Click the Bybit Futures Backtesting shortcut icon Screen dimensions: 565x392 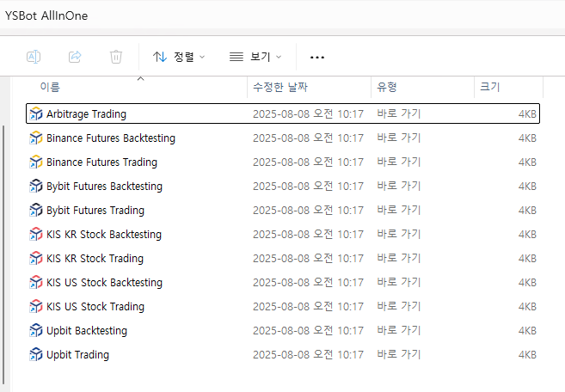(x=35, y=187)
